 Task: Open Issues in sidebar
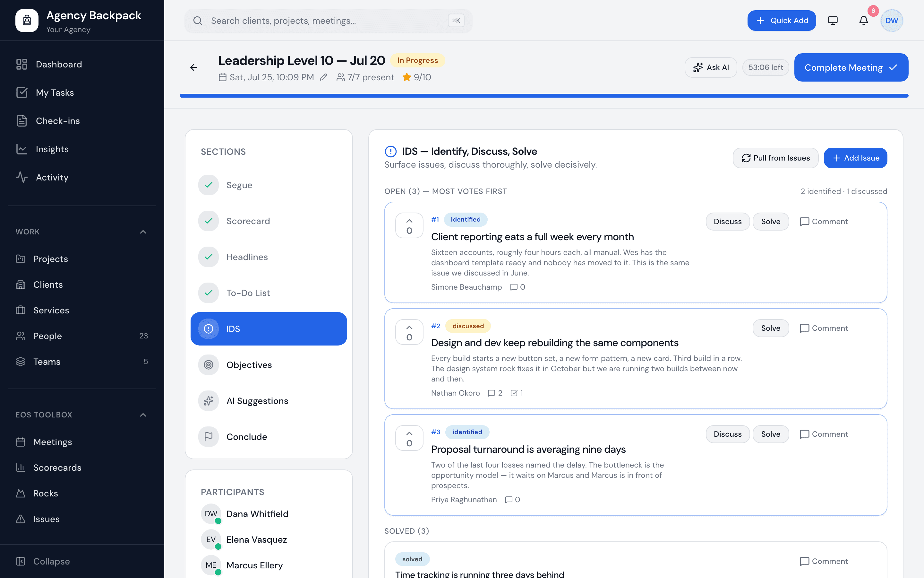pos(82,519)
